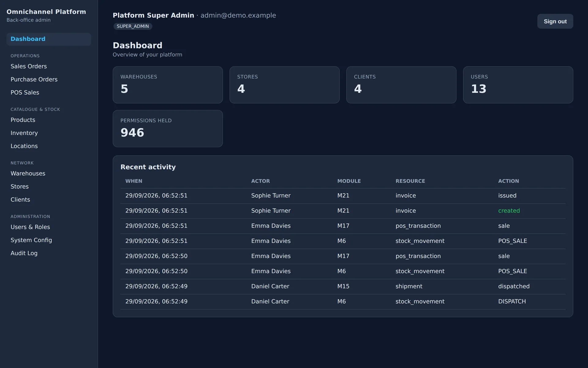This screenshot has width=588, height=368.
Task: Open System Config
Action: click(31, 240)
